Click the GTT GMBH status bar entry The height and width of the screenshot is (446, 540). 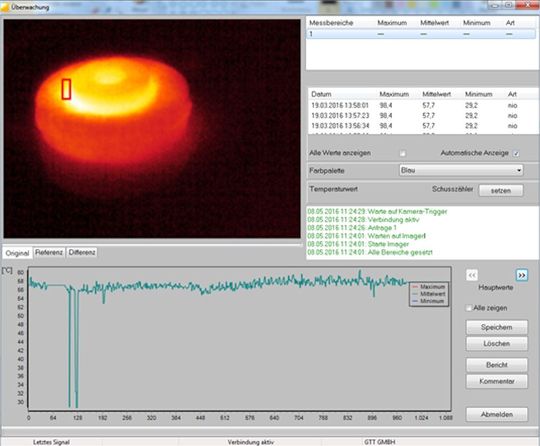click(x=380, y=442)
